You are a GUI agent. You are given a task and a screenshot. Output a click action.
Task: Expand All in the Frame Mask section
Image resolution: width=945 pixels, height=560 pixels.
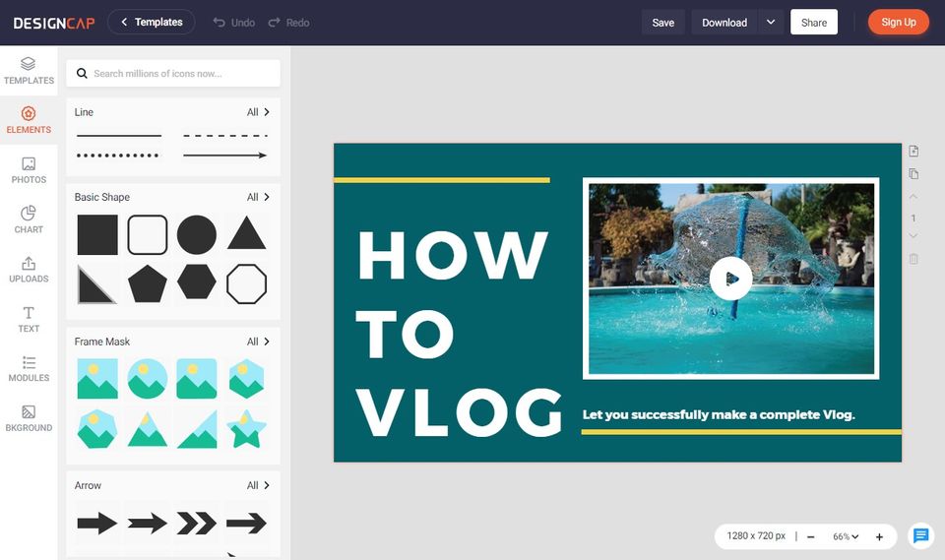(x=258, y=342)
